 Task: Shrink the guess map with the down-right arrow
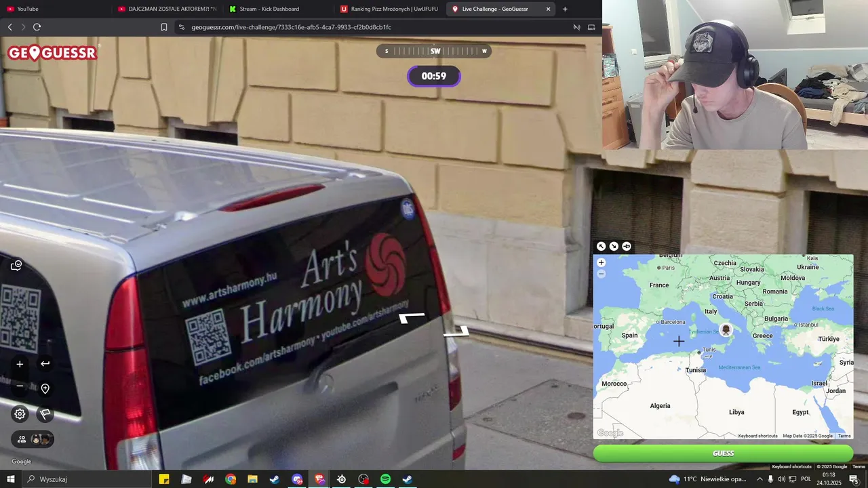point(614,246)
